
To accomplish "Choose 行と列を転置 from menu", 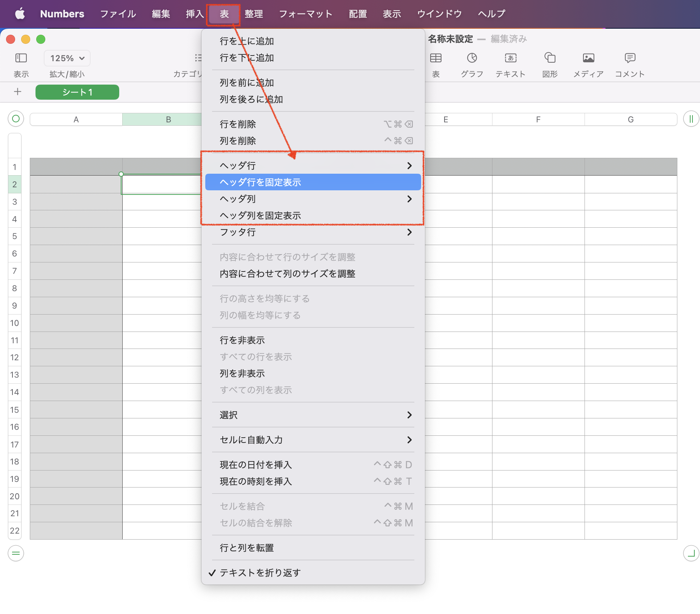I will [x=247, y=548].
